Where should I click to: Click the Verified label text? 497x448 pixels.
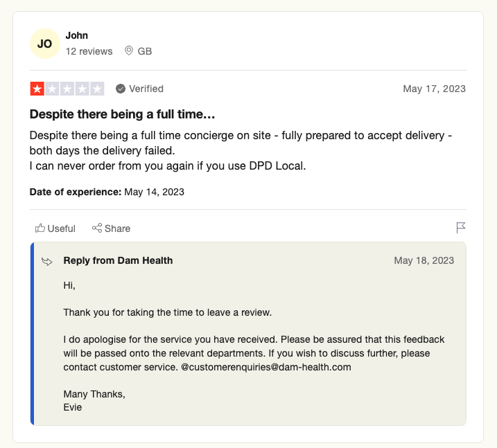point(146,89)
